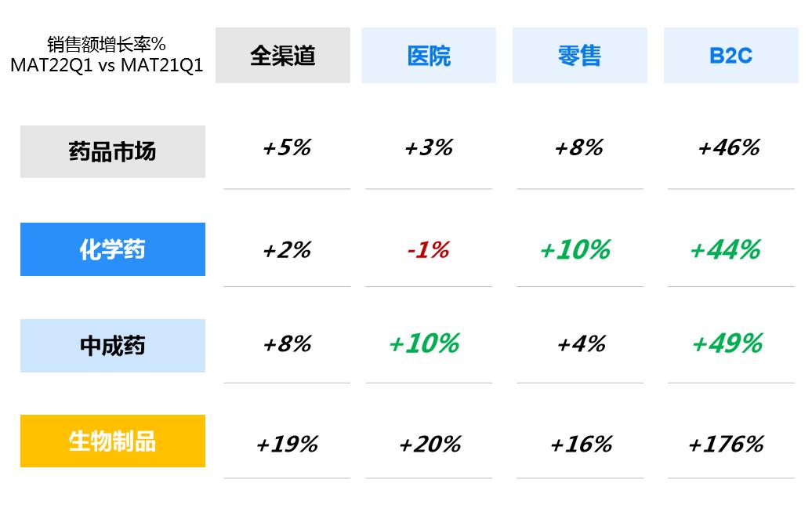Viewport: 812px width, 512px height.
Task: Click the +46% B2C drug market value
Action: pos(729,147)
